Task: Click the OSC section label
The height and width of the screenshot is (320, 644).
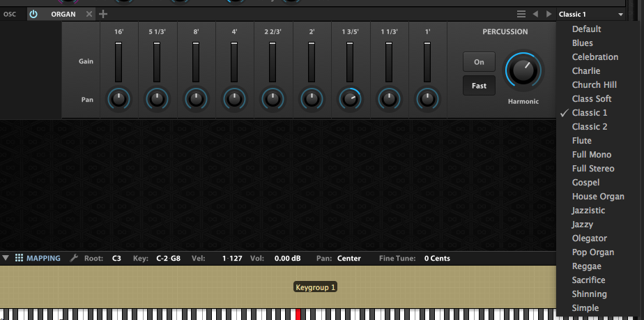Action: (10, 14)
